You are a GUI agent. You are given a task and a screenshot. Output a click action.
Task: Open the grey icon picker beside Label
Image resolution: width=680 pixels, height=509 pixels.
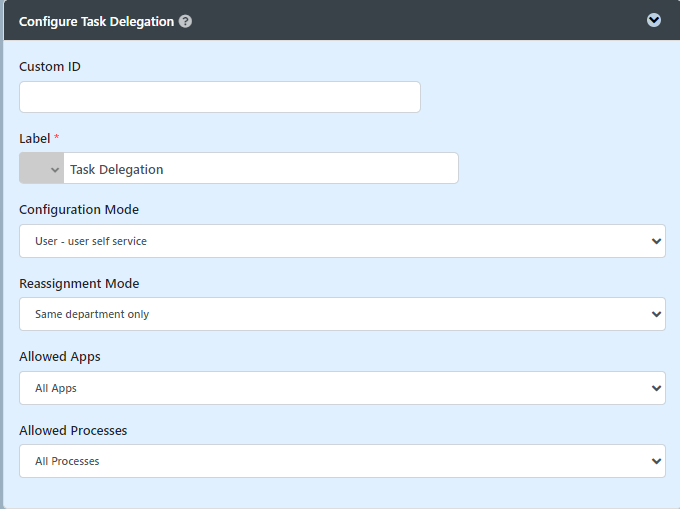tap(42, 168)
